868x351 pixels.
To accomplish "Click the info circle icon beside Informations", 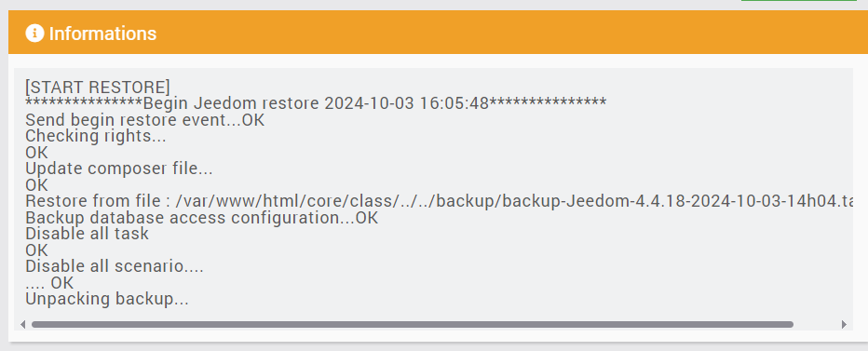I will tap(34, 34).
